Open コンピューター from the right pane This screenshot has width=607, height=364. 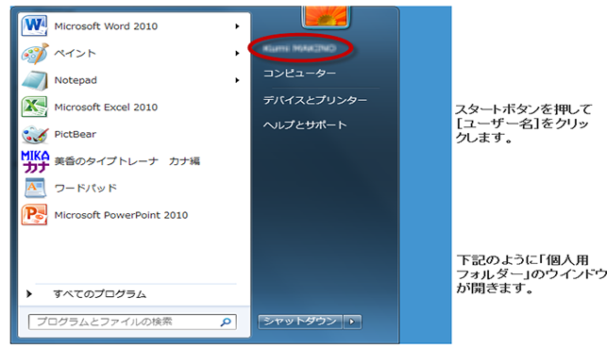[299, 74]
